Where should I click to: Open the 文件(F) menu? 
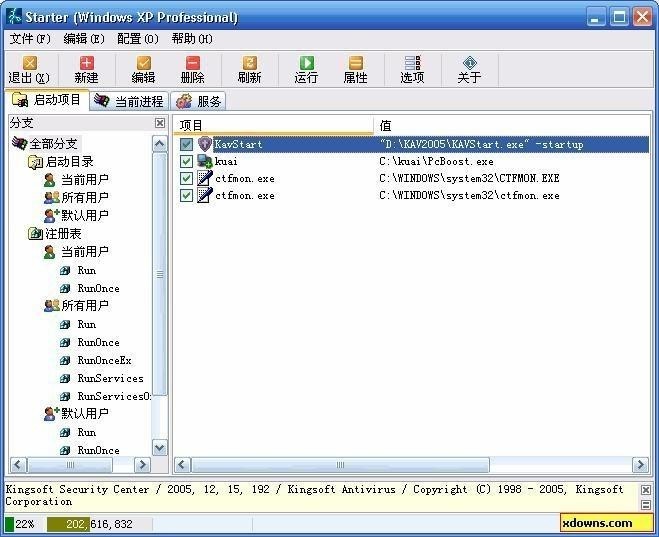click(30, 39)
